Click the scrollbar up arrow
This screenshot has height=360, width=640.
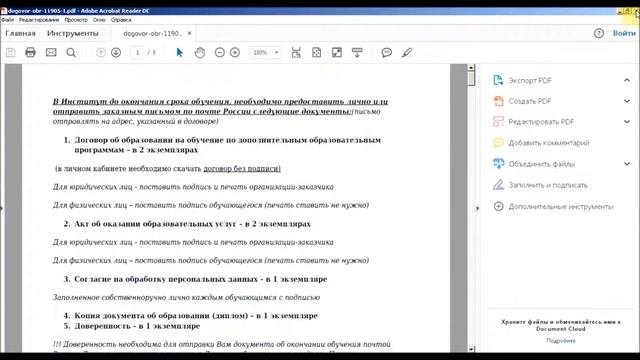pos(471,67)
